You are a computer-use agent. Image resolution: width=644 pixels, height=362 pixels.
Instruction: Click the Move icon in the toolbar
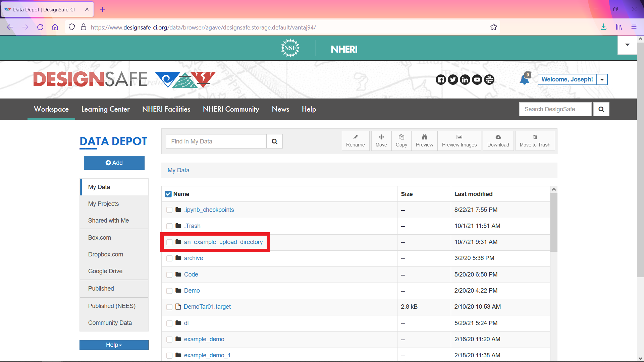tap(381, 140)
